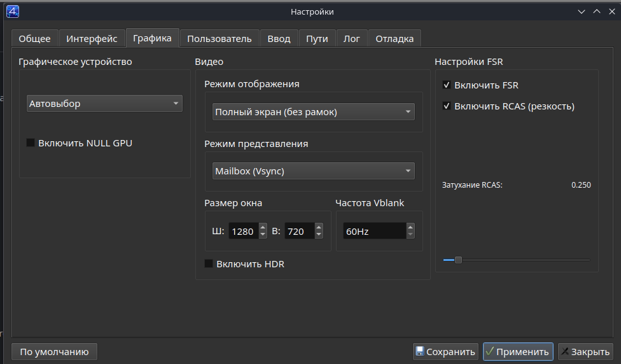Image resolution: width=621 pixels, height=364 pixels.
Task: Expand the Полный экран display mode dropdown
Action: coord(313,112)
